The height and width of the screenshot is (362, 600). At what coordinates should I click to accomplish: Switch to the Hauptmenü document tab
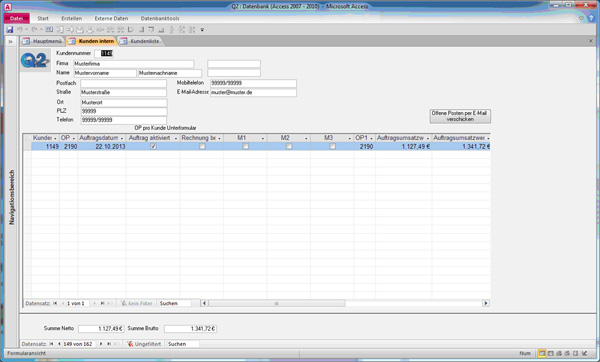[43, 41]
